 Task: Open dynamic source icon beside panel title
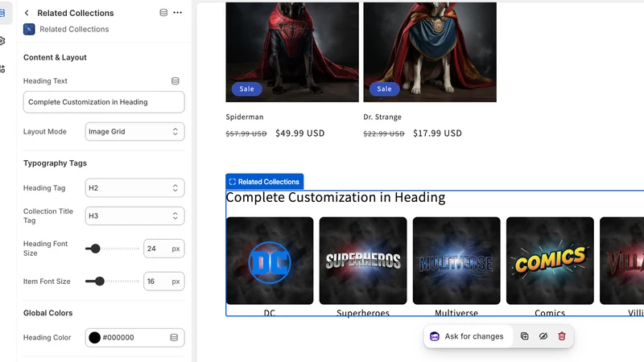(x=163, y=13)
